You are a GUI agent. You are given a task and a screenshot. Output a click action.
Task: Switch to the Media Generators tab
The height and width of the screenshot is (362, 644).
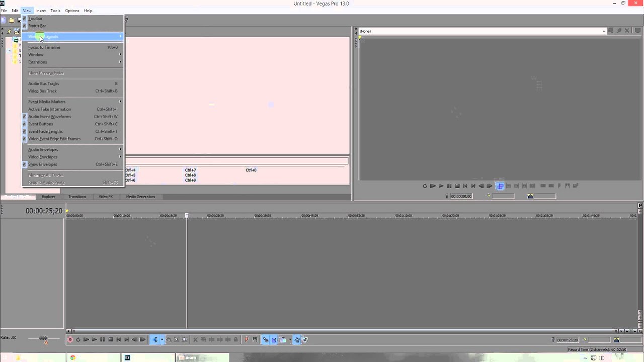pyautogui.click(x=140, y=197)
